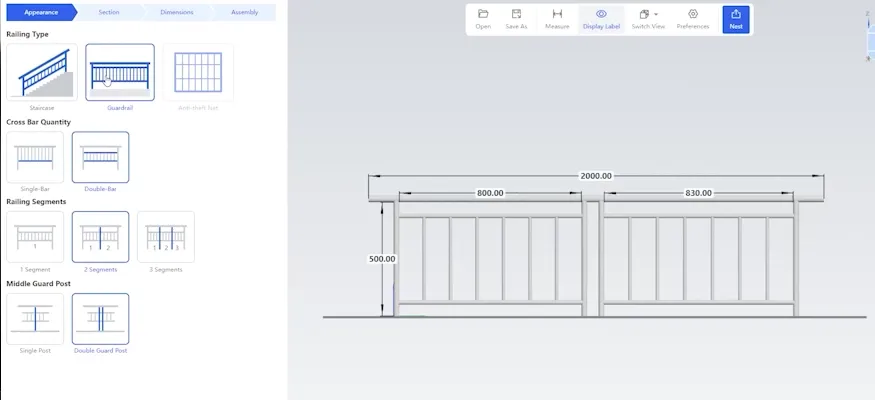Open the Preferences gear icon
This screenshot has height=400, width=875.
692,15
